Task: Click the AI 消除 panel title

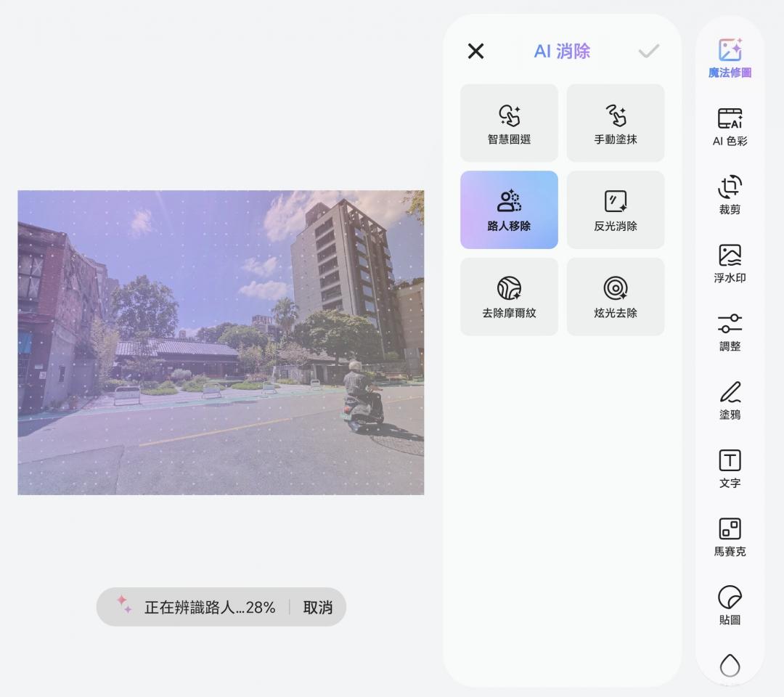Action: pyautogui.click(x=562, y=51)
